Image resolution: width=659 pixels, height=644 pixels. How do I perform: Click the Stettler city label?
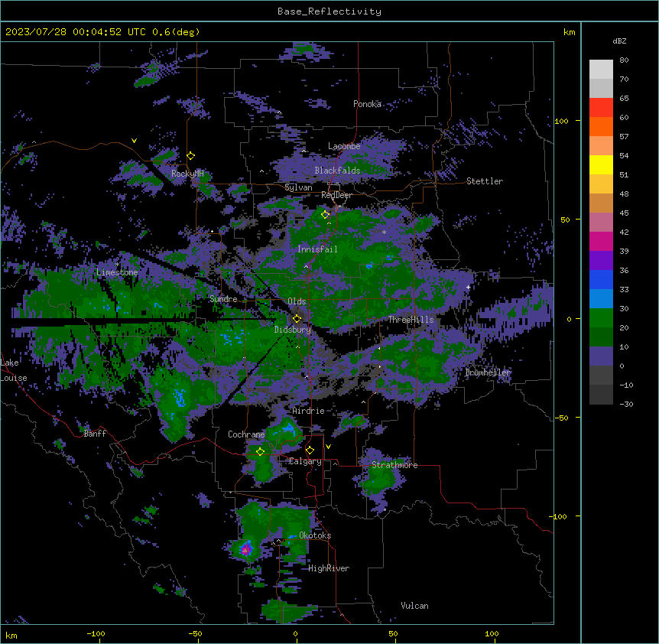485,181
